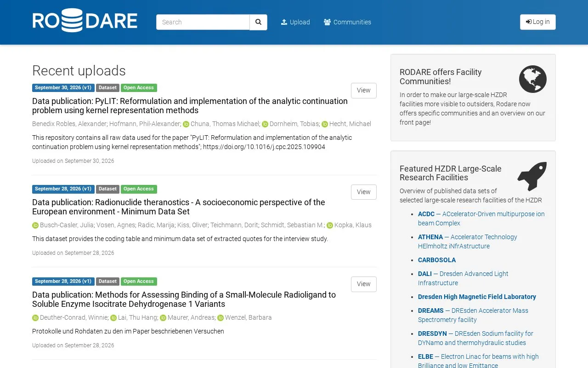Open the ORCID icon beside Wenzel, Barbara
This screenshot has height=368, width=588.
coord(220,318)
